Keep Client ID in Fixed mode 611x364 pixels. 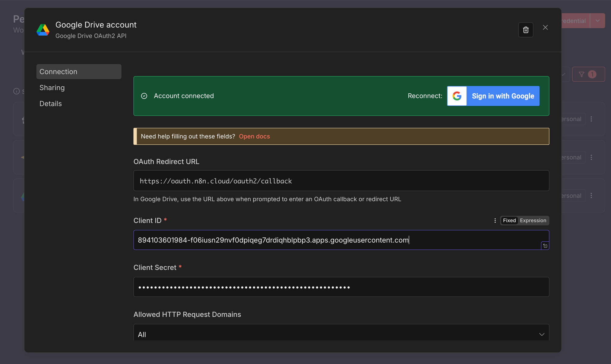[509, 220]
